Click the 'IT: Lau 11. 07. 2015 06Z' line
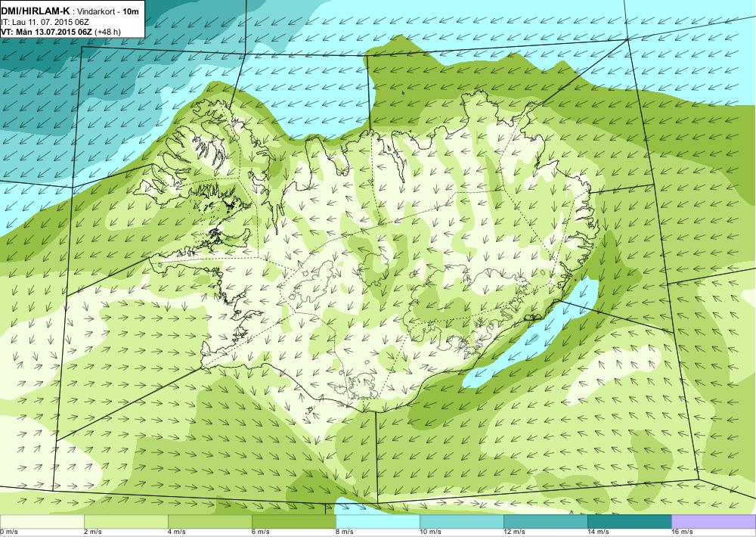Image resolution: width=756 pixels, height=537 pixels. click(x=45, y=22)
